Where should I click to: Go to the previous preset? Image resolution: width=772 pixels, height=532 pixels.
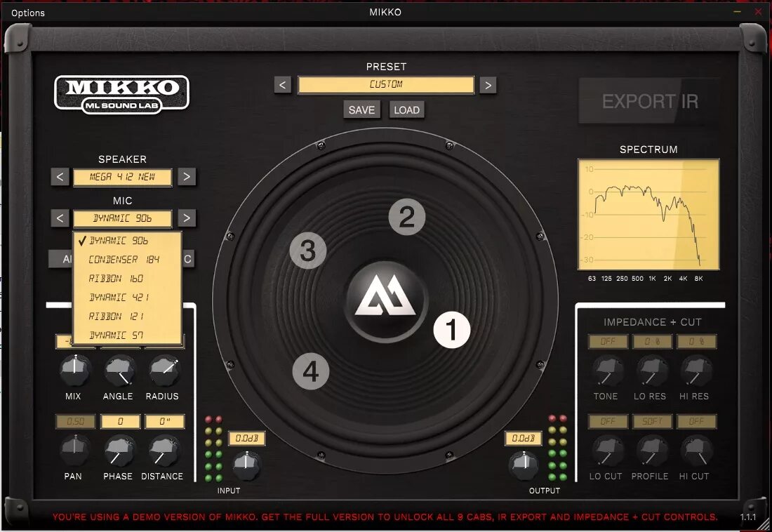[283, 85]
